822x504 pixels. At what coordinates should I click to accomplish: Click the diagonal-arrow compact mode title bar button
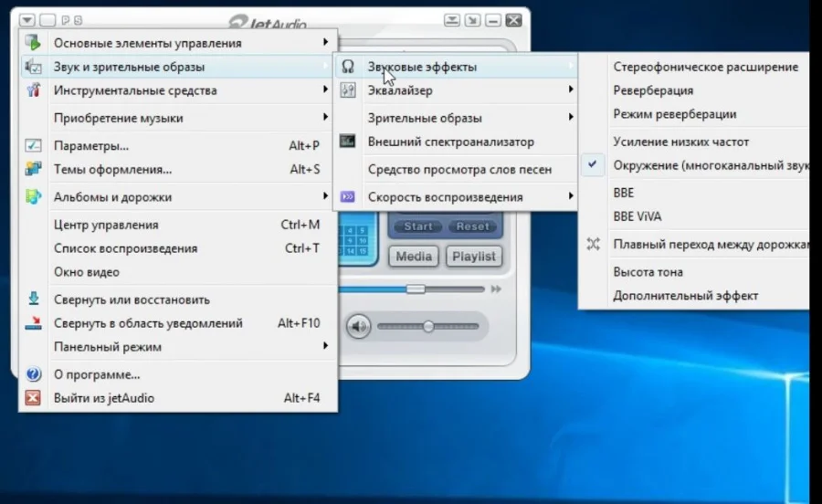point(472,20)
